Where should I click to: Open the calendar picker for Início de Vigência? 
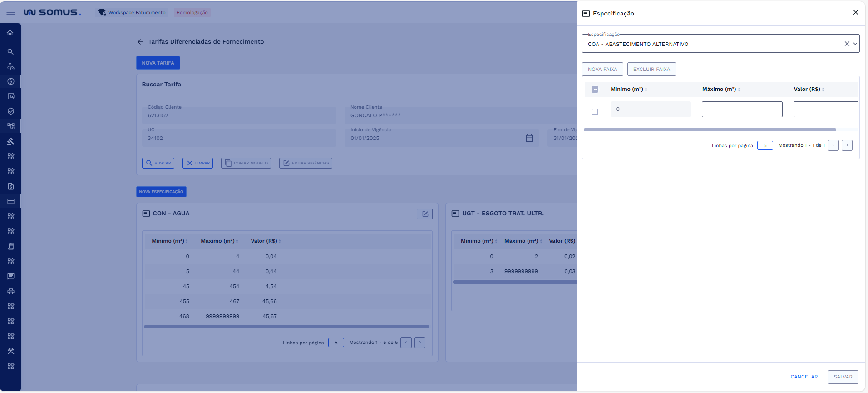(x=529, y=138)
